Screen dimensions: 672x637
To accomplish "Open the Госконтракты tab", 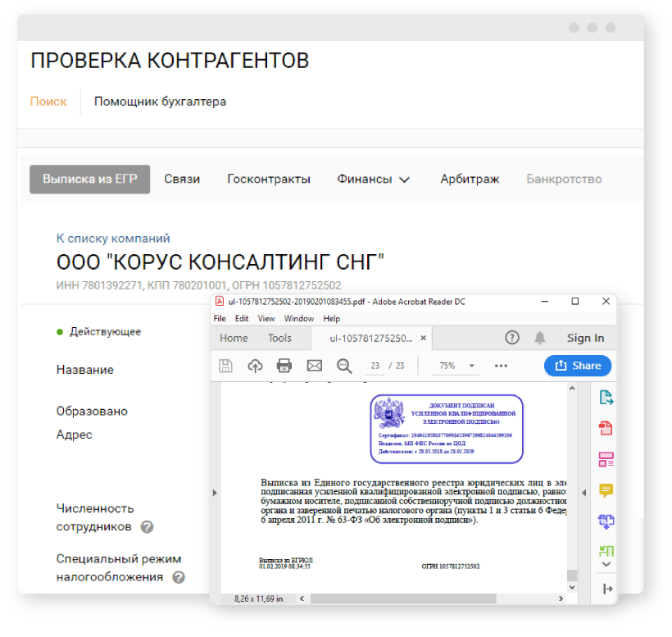I will [269, 180].
